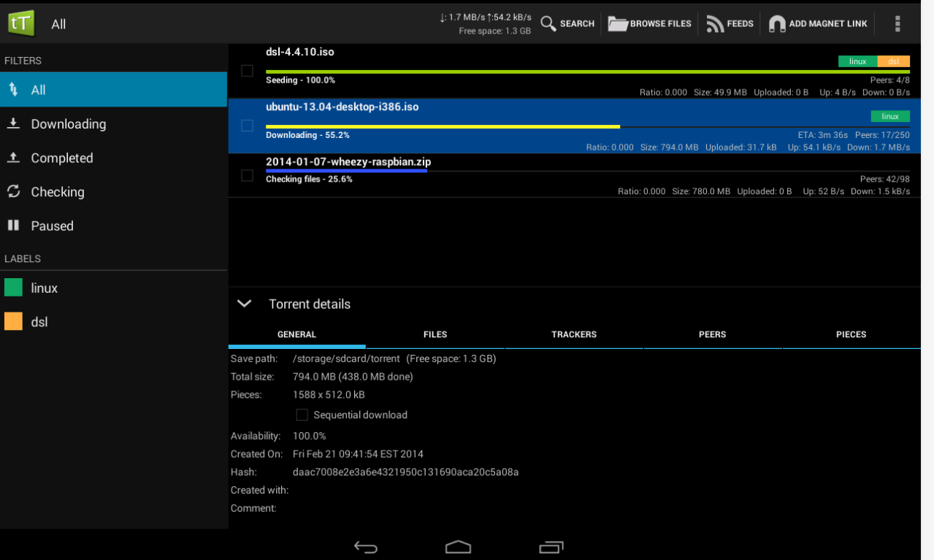Select the Paused filter
This screenshot has height=560, width=934.
pyautogui.click(x=113, y=226)
